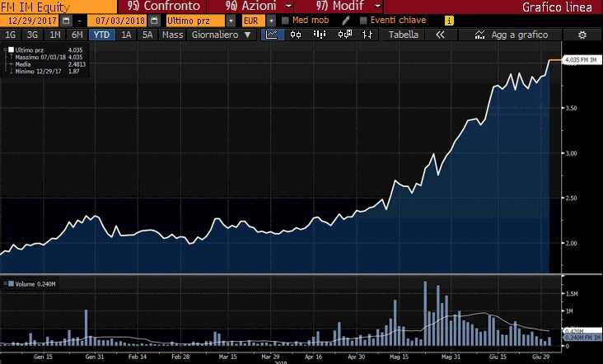Click the Grafico linea title

(x=557, y=7)
